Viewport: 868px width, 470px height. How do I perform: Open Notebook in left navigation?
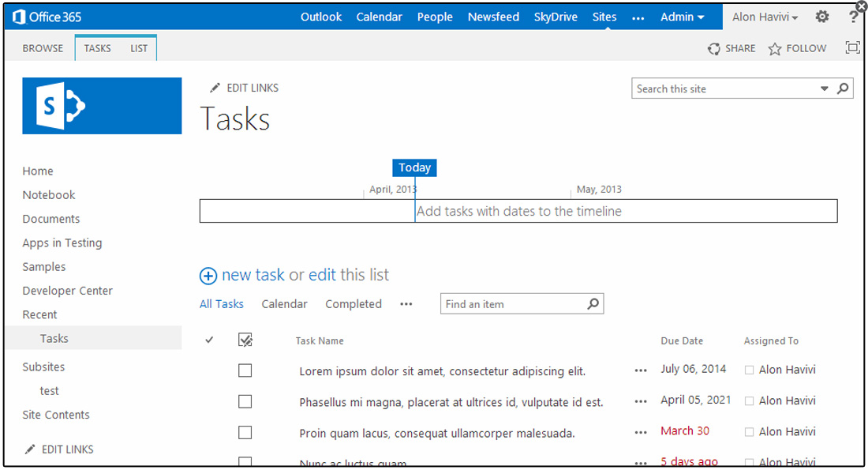point(49,194)
